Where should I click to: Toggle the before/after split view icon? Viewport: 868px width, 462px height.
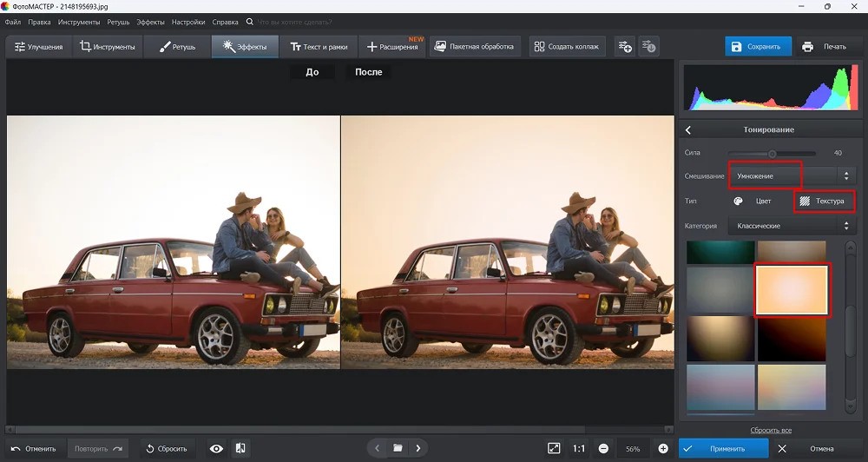coord(240,449)
